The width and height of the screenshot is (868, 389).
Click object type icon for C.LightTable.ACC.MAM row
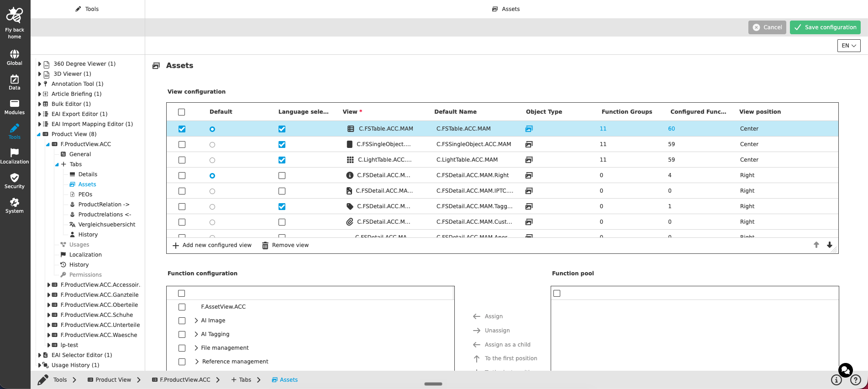[529, 160]
